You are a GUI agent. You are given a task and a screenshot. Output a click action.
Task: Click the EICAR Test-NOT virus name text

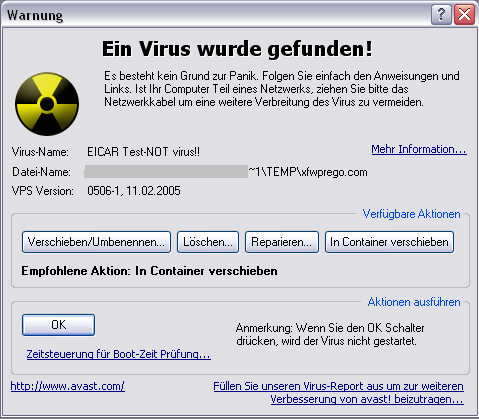[x=144, y=152]
